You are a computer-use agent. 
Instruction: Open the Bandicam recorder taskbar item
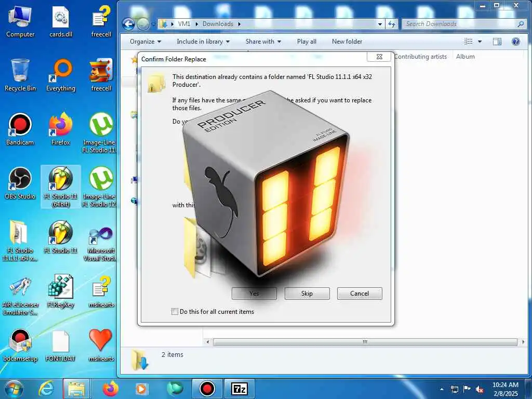pos(207,389)
